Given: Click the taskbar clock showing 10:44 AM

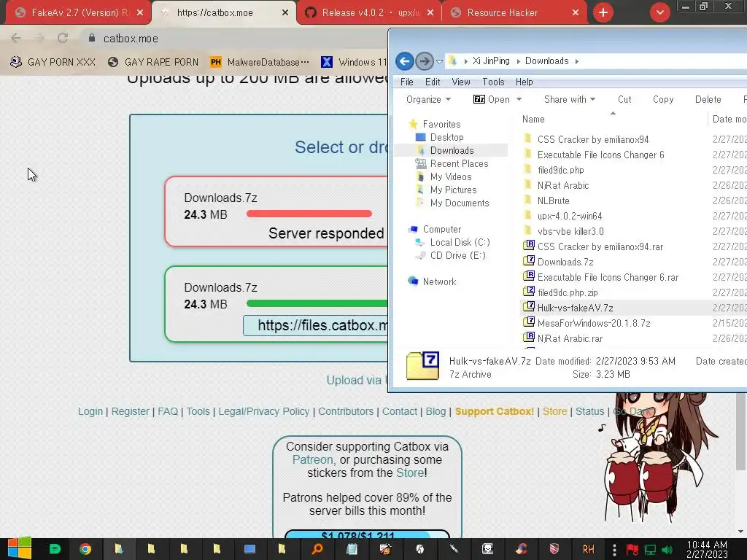Looking at the screenshot, I should pyautogui.click(x=707, y=549).
